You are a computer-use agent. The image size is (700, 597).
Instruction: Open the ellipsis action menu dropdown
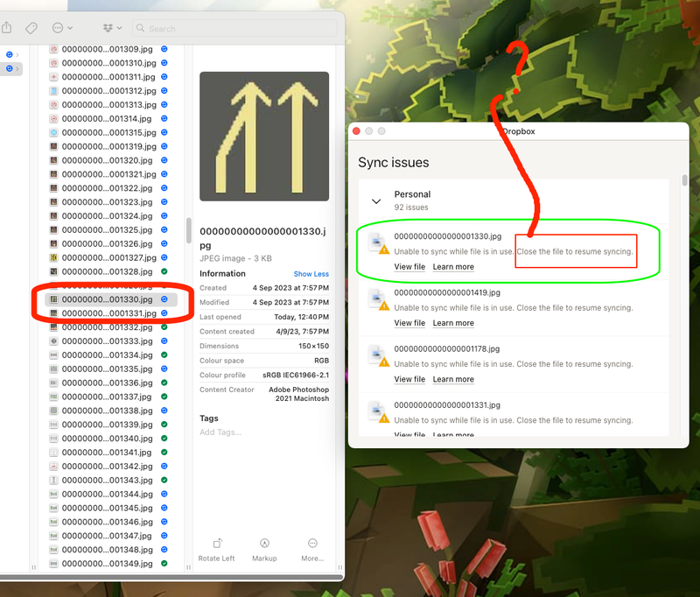point(62,28)
